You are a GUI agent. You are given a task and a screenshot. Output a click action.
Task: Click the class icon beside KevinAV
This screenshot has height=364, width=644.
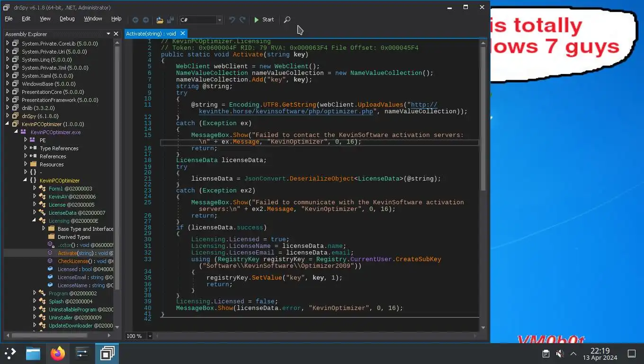42,197
